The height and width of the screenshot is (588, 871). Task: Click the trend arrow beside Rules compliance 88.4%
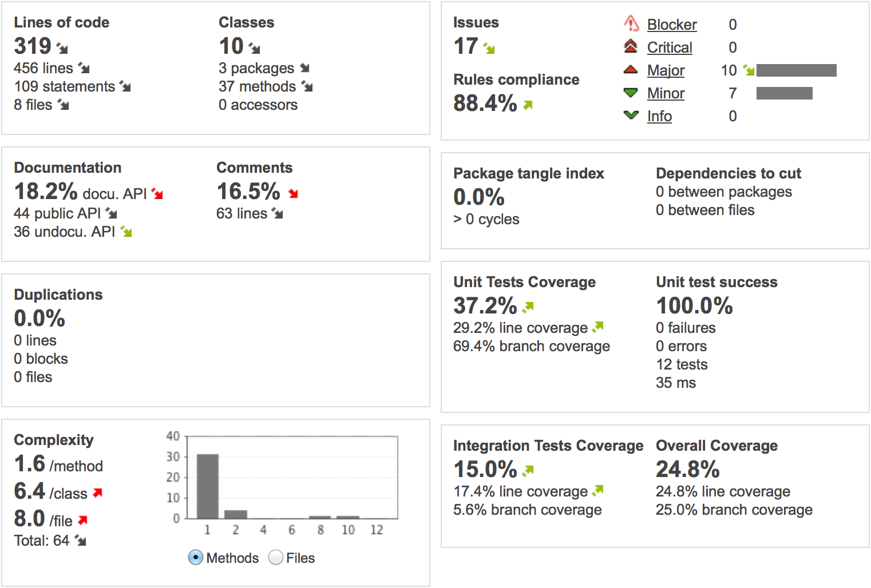[528, 105]
